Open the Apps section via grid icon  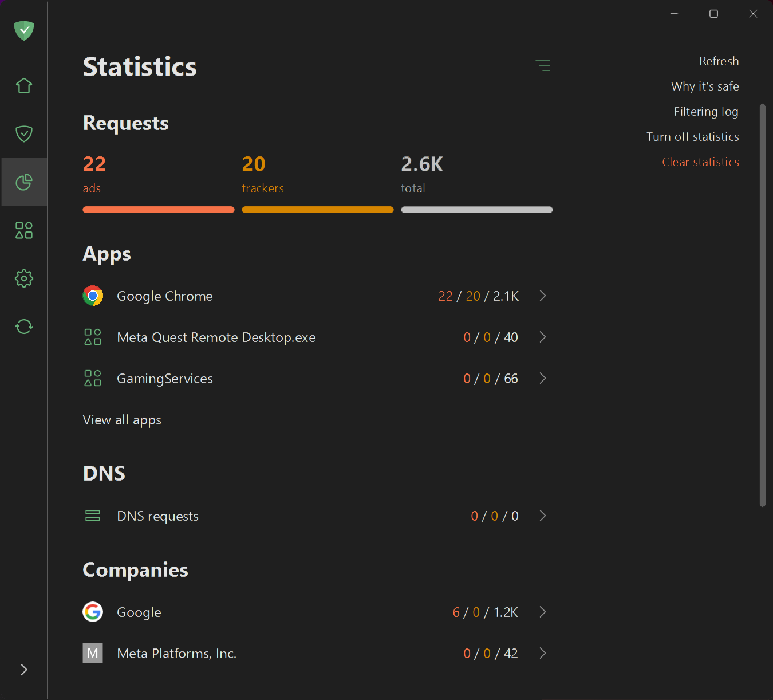click(23, 230)
